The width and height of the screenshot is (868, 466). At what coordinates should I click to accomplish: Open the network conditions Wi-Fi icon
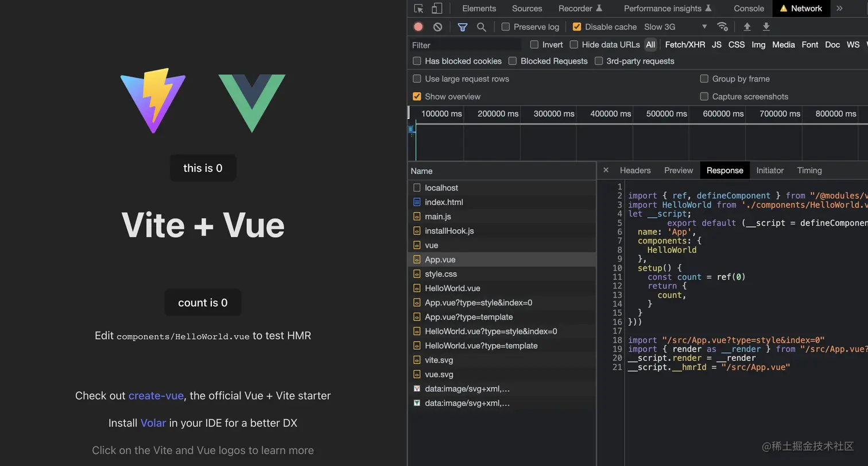tap(723, 27)
